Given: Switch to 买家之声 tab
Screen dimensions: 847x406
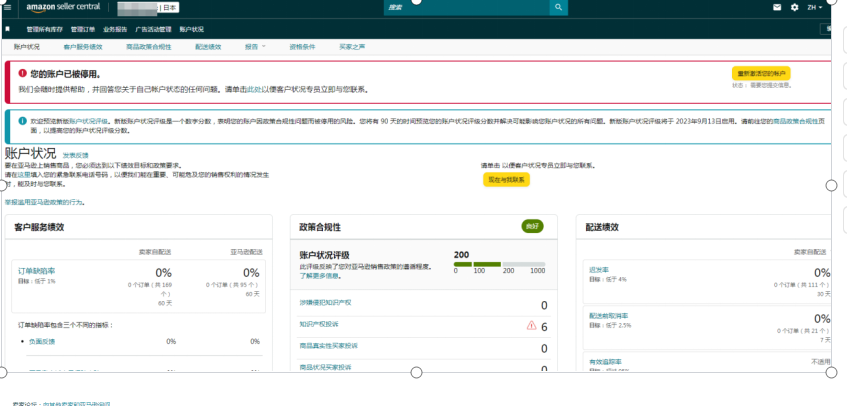Looking at the screenshot, I should 352,47.
